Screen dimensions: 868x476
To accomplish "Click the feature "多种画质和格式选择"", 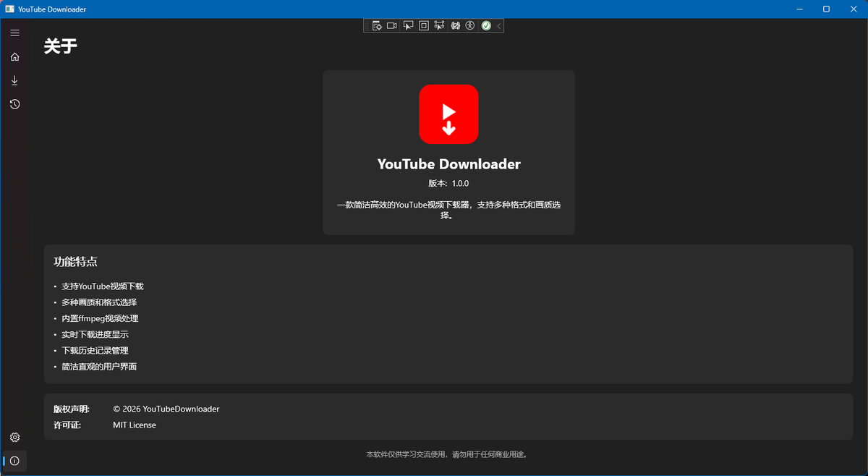I will (x=99, y=302).
